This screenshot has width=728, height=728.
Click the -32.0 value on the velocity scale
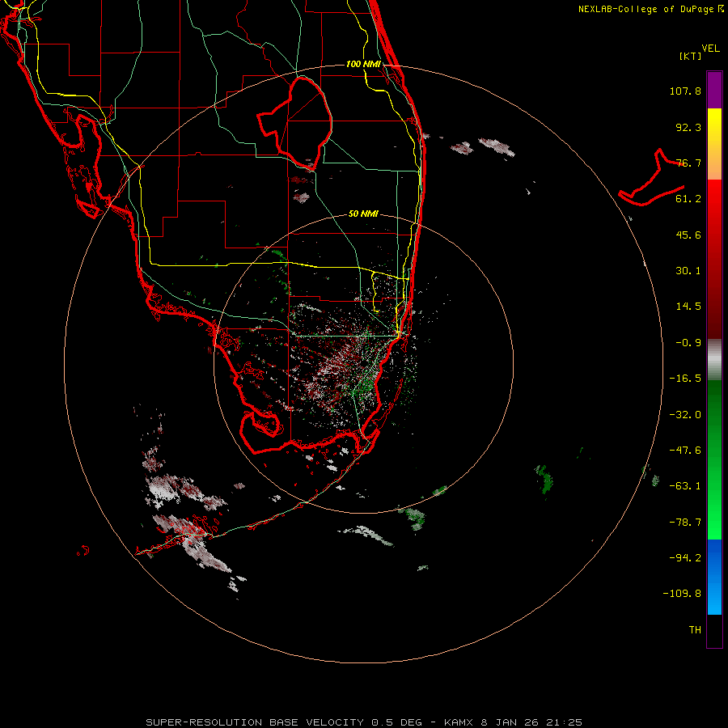pyautogui.click(x=685, y=415)
